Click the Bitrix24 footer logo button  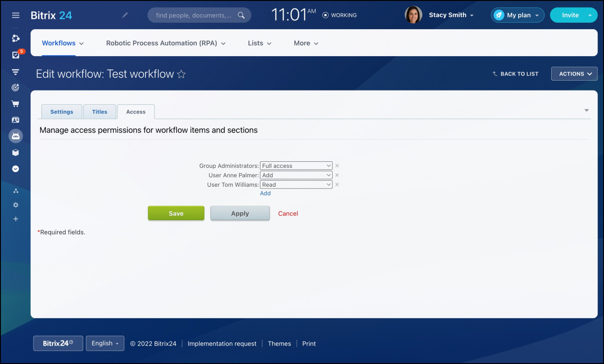[58, 343]
